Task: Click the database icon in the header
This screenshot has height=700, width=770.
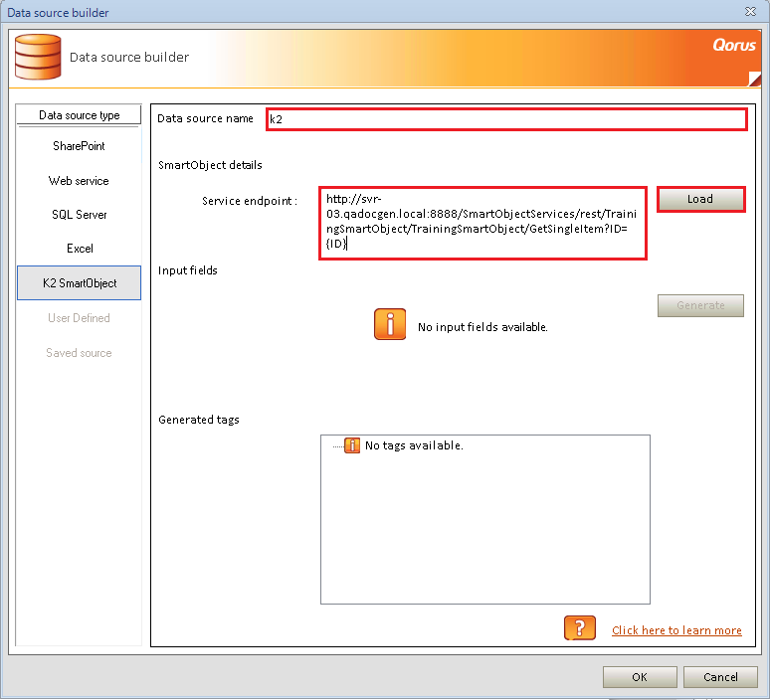Action: click(x=38, y=57)
